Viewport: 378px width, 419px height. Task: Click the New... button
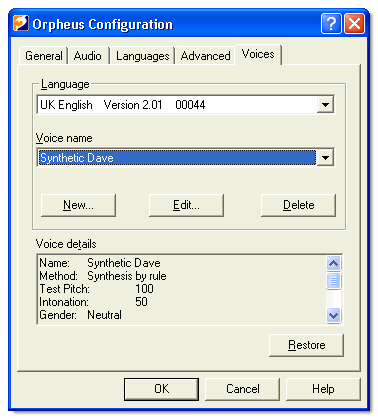[78, 205]
